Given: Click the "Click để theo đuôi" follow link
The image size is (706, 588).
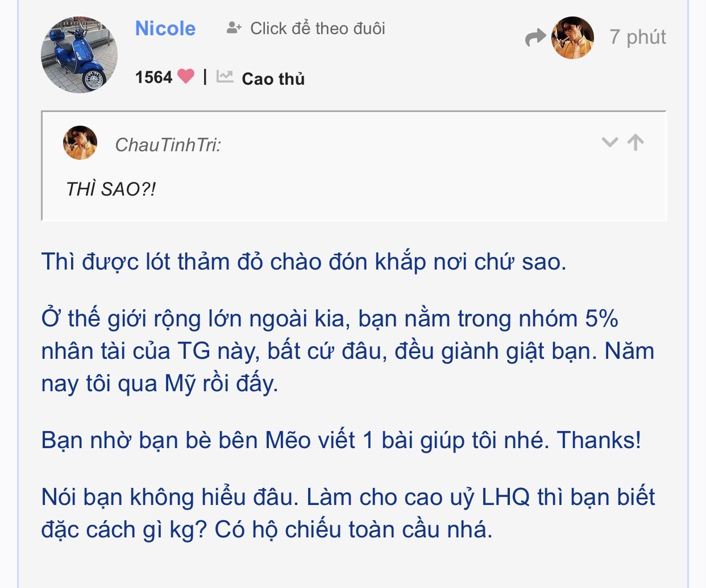Looking at the screenshot, I should (317, 28).
